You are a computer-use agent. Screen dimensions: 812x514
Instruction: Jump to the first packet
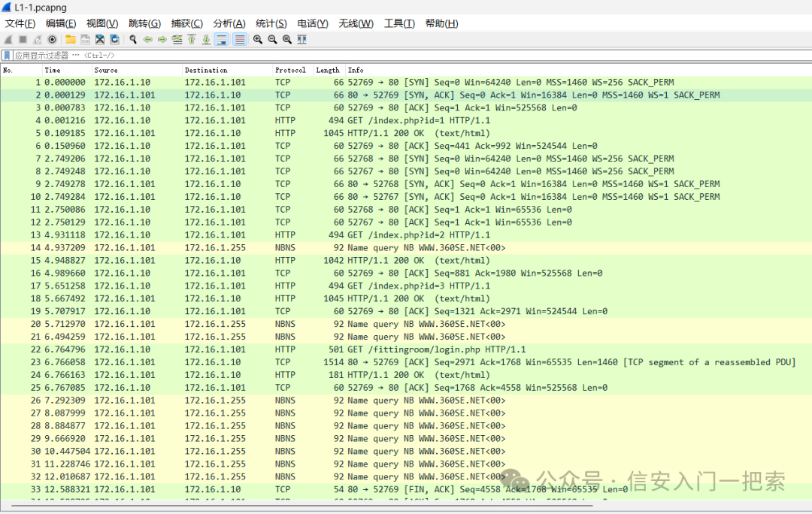pos(192,39)
